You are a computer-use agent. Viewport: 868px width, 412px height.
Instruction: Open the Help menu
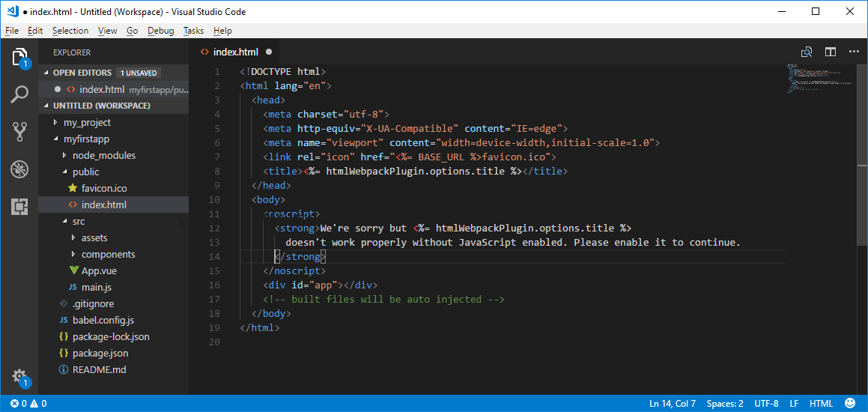[222, 31]
